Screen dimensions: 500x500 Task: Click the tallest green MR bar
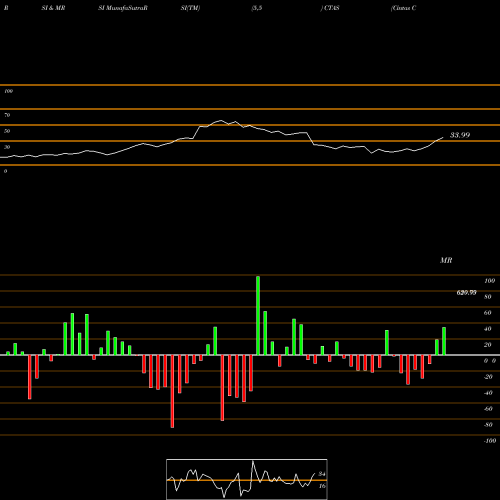point(258,315)
